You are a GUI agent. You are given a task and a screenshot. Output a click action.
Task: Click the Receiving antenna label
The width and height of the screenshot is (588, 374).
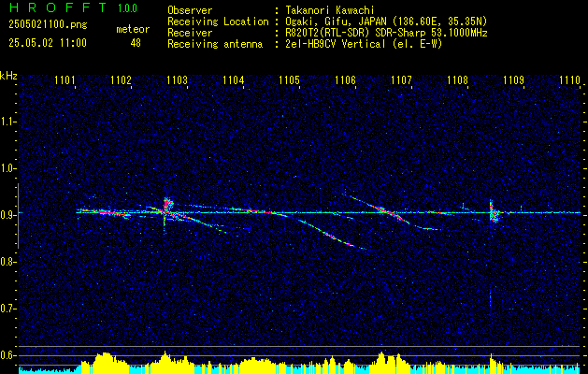[x=215, y=44]
